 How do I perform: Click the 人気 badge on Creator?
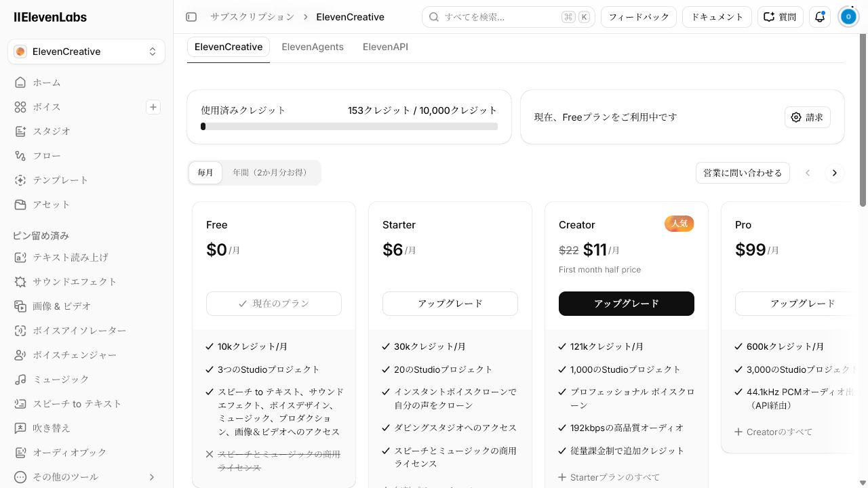679,224
